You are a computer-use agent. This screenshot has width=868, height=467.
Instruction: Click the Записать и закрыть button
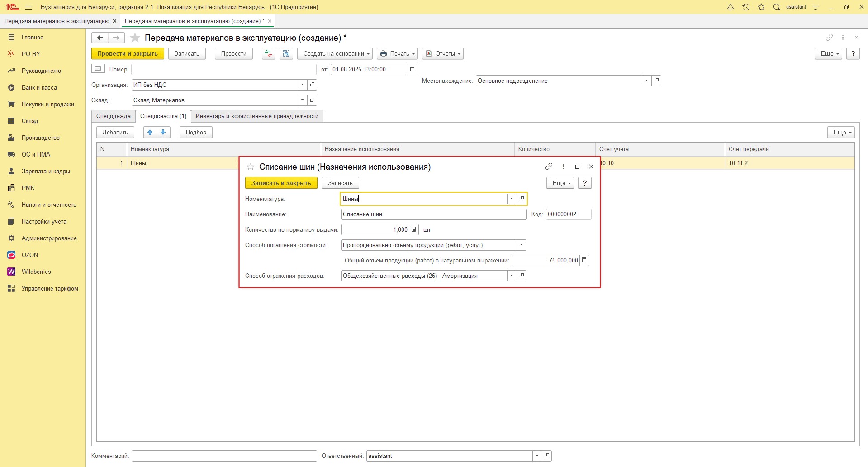(281, 183)
